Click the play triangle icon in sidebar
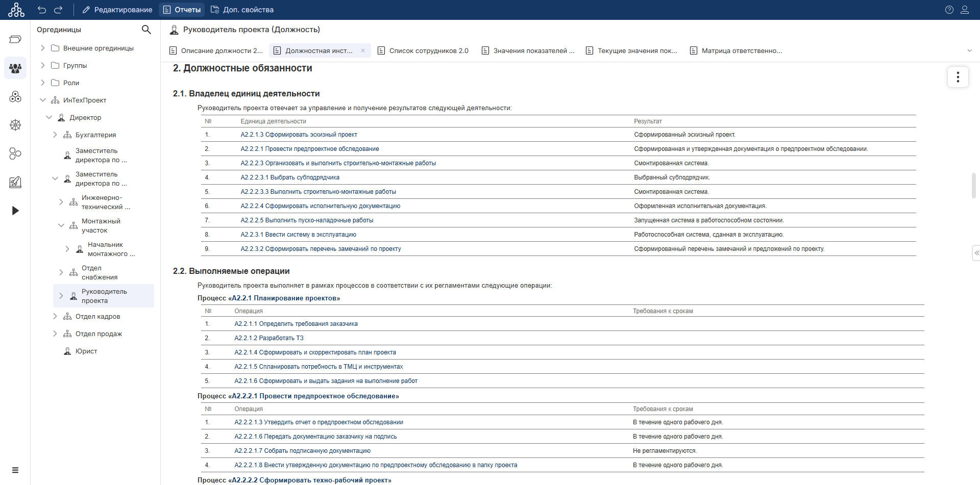The width and height of the screenshot is (980, 485). (x=15, y=211)
